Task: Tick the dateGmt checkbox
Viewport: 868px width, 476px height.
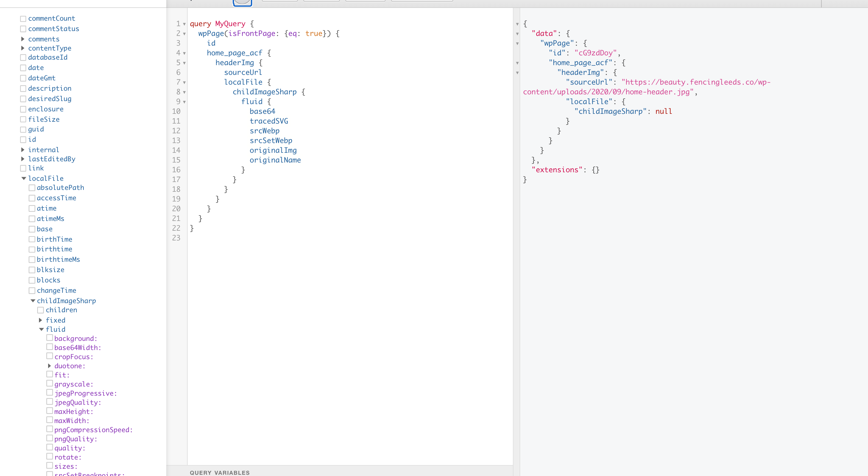Action: click(23, 79)
